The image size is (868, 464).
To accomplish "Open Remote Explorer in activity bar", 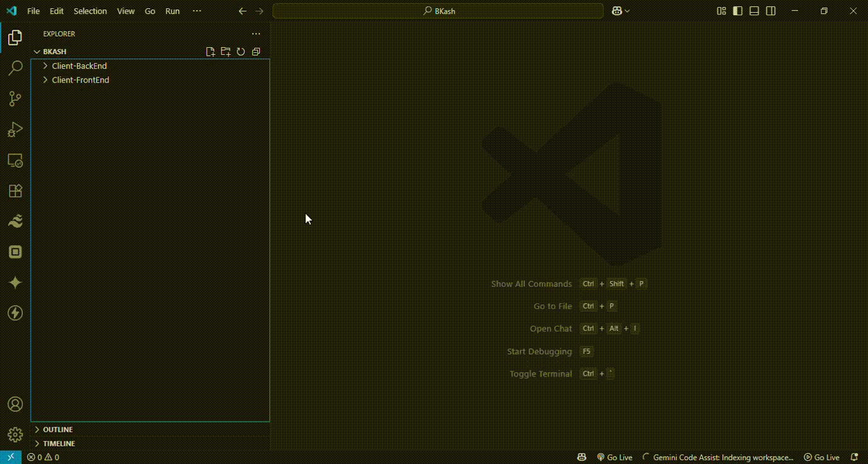I will [x=15, y=161].
